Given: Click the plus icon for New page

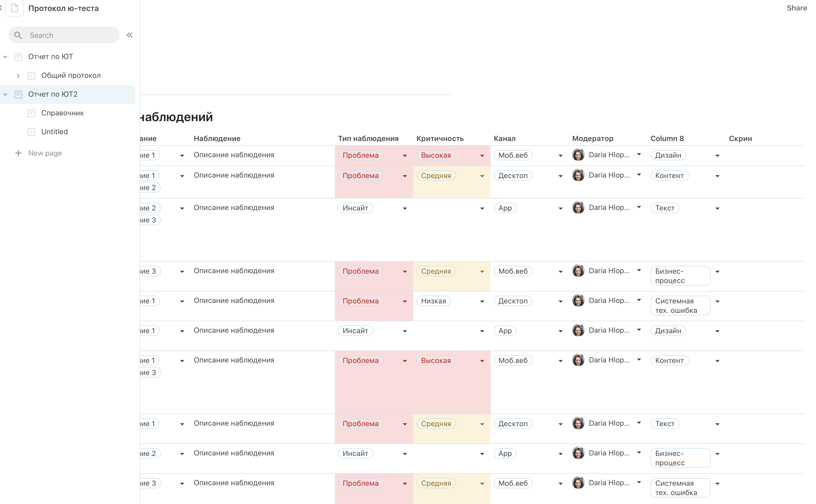Looking at the screenshot, I should click(18, 153).
